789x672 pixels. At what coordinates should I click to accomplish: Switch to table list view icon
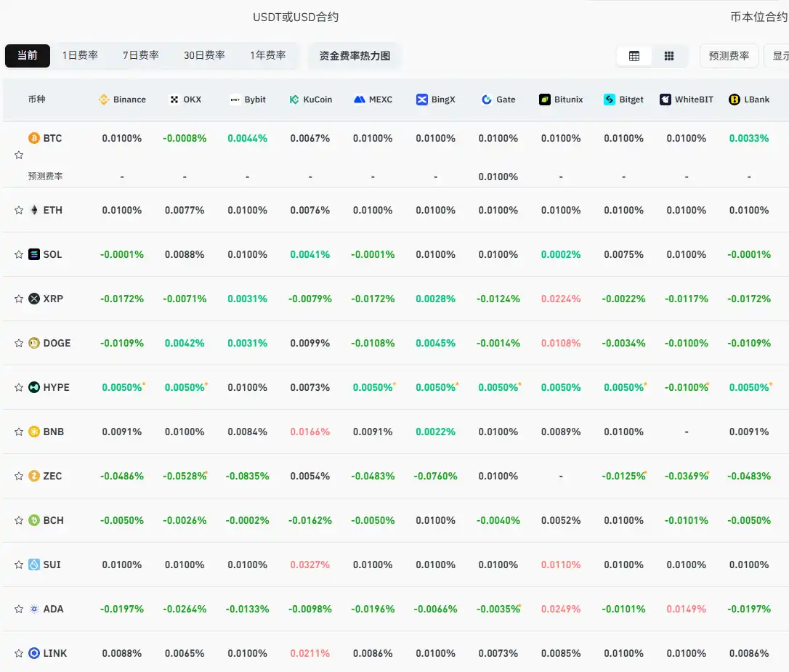click(634, 56)
